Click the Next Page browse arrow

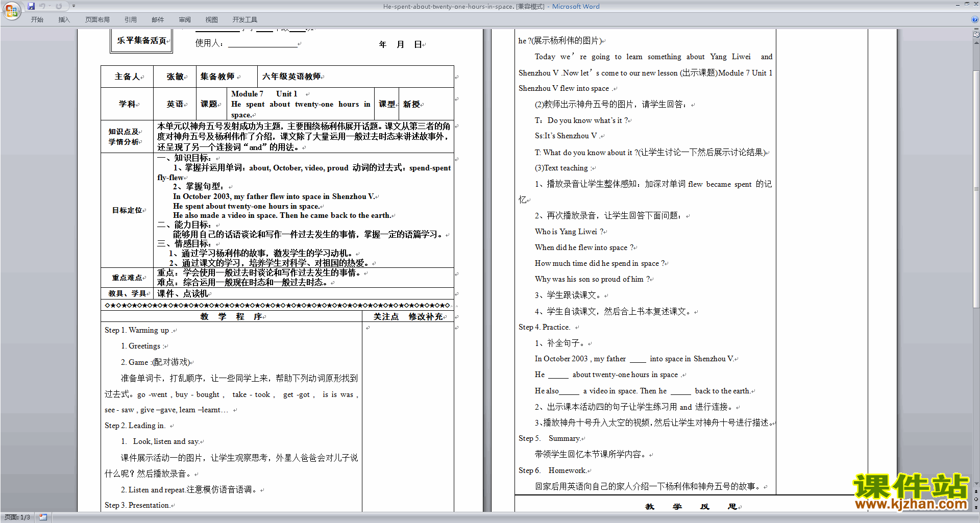pyautogui.click(x=976, y=507)
